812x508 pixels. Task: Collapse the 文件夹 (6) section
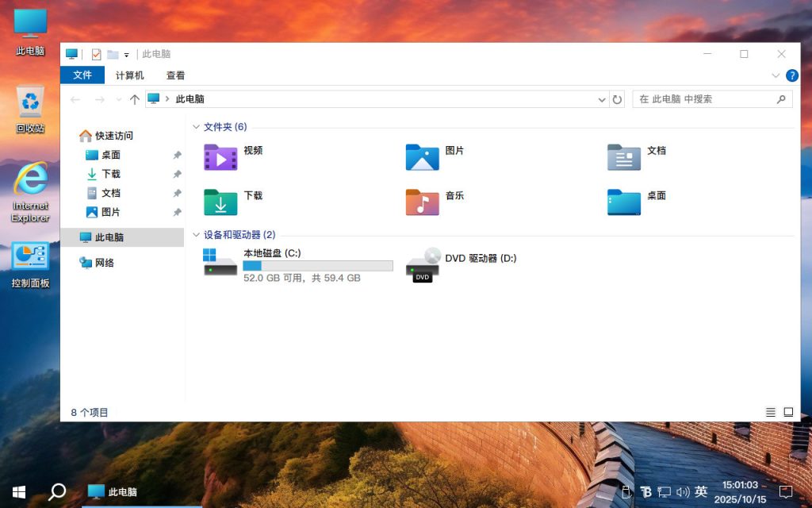196,127
